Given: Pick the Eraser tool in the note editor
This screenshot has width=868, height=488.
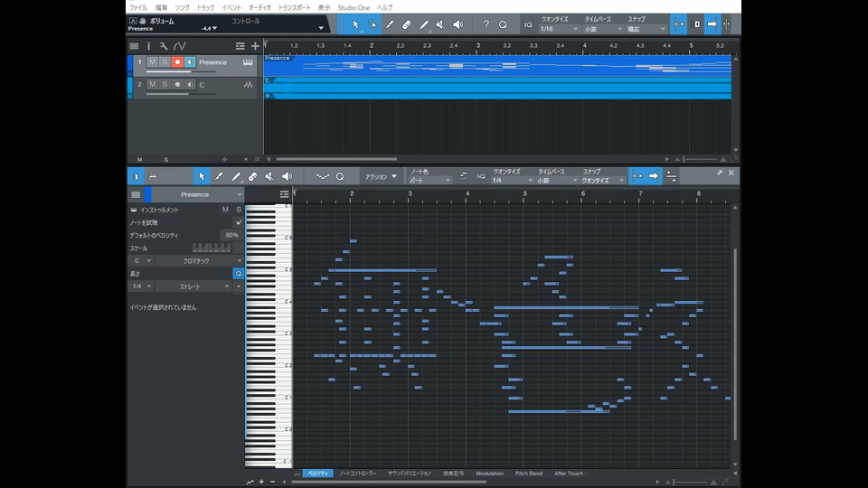Looking at the screenshot, I should [252, 176].
